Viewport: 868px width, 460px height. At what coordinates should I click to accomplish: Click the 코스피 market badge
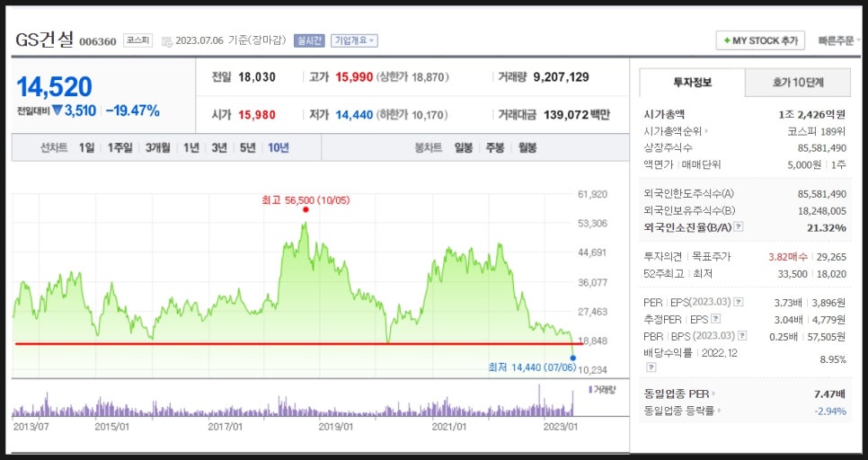(x=137, y=40)
